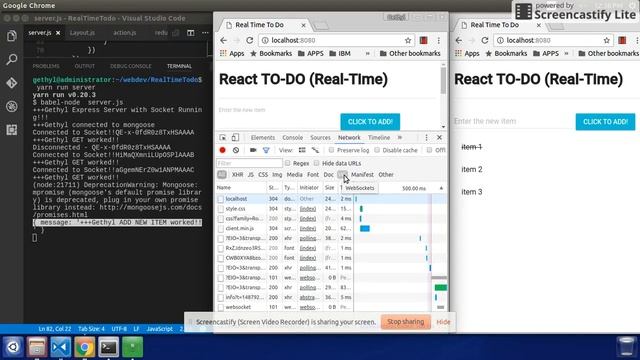Screen dimensions: 640x360
Task: Toggle DevTools device toolbar
Action: (x=235, y=138)
